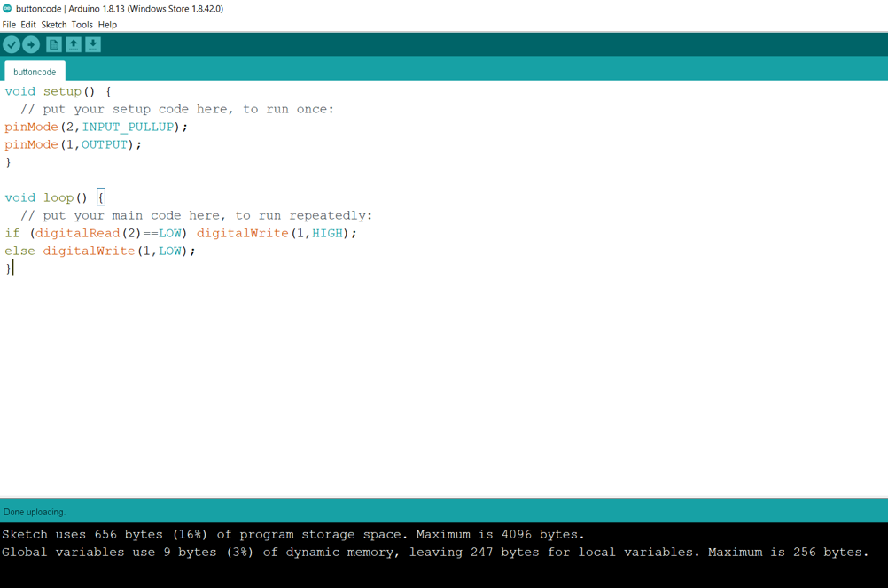Click the closing brace at the end of loop()
This screenshot has height=588, width=888.
tap(8, 269)
